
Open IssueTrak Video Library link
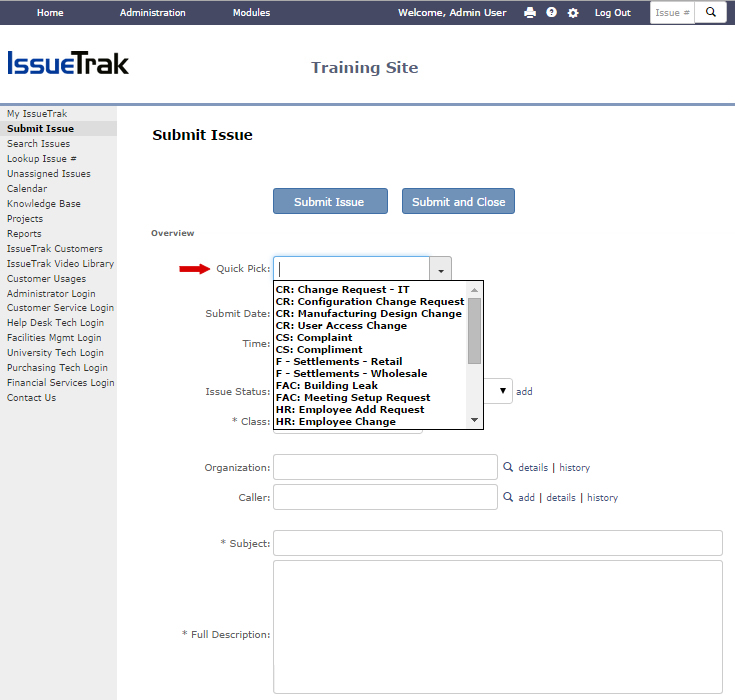[x=60, y=263]
